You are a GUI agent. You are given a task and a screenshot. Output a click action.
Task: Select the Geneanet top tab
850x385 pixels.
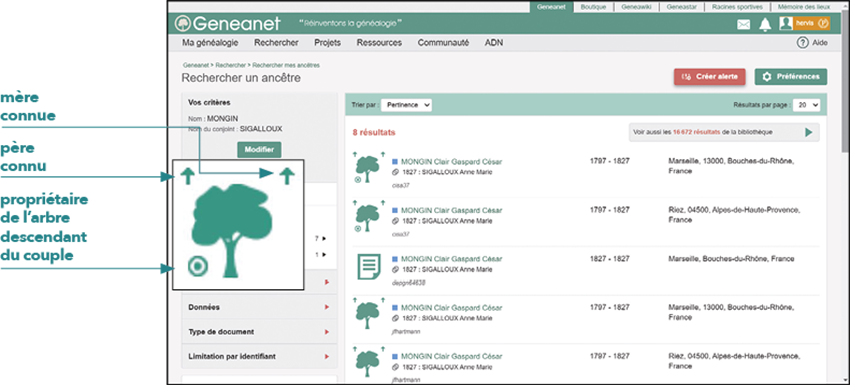tap(551, 7)
